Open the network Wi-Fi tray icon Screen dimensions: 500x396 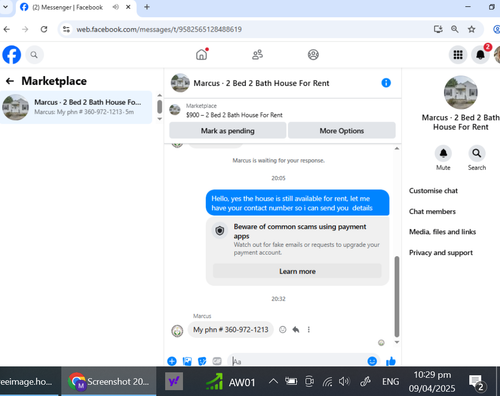pyautogui.click(x=327, y=381)
